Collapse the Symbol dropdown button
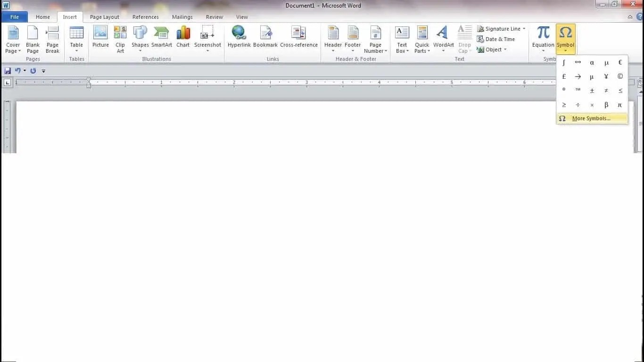 (x=565, y=40)
